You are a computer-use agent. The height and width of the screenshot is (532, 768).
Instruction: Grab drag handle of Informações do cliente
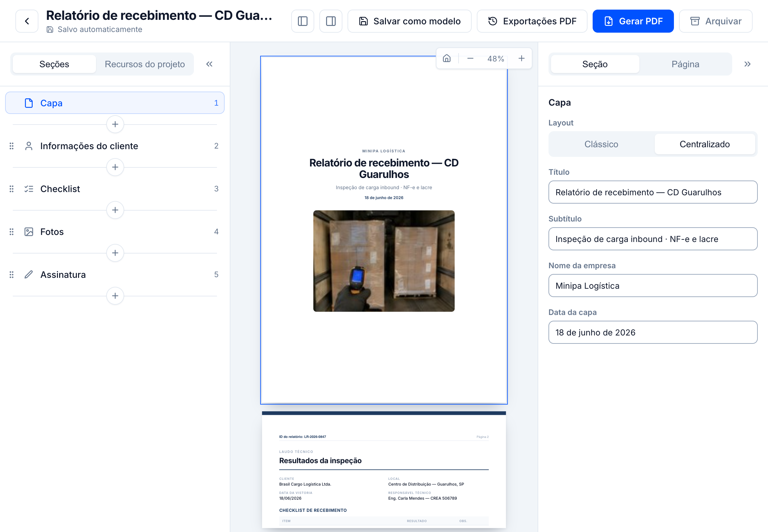coord(11,146)
